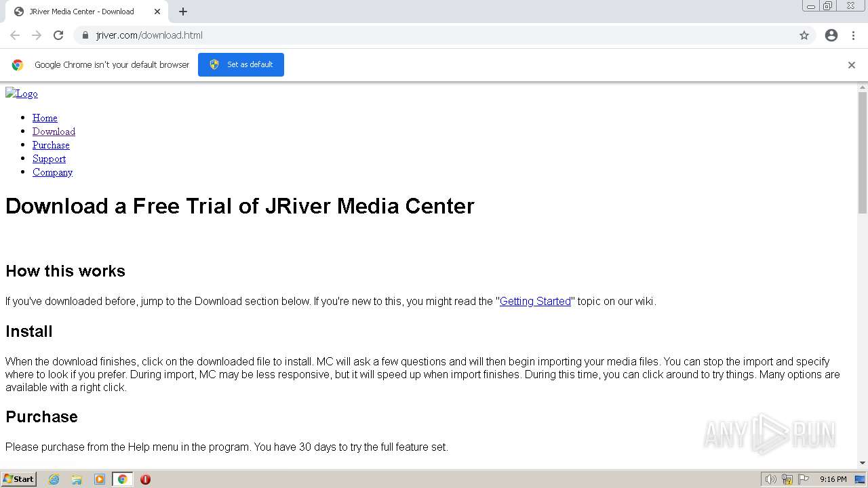The image size is (868, 488).
Task: Reload the jriver.com page
Action: point(58,35)
